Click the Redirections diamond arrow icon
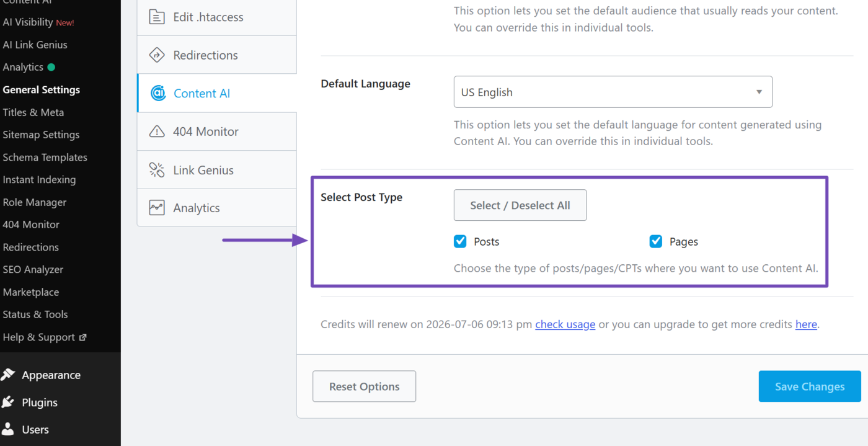This screenshot has width=868, height=446. [x=157, y=55]
